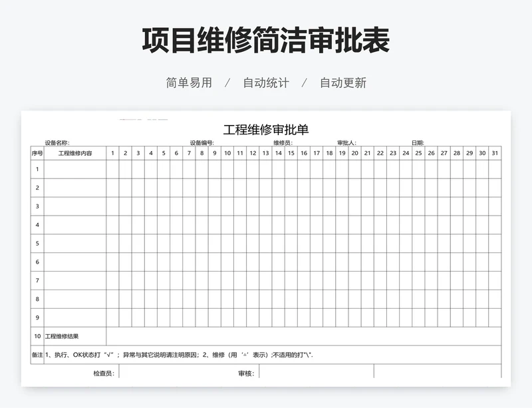Click the 工程维修内容 cell in row 9
532x408 pixels.
75,317
